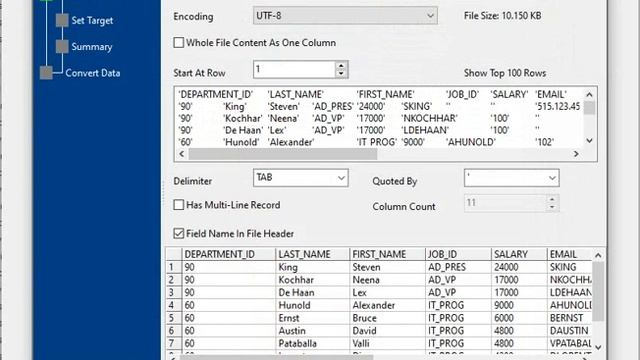Select the salary cell '6000'
This screenshot has height=360, width=640.
pyautogui.click(x=519, y=318)
